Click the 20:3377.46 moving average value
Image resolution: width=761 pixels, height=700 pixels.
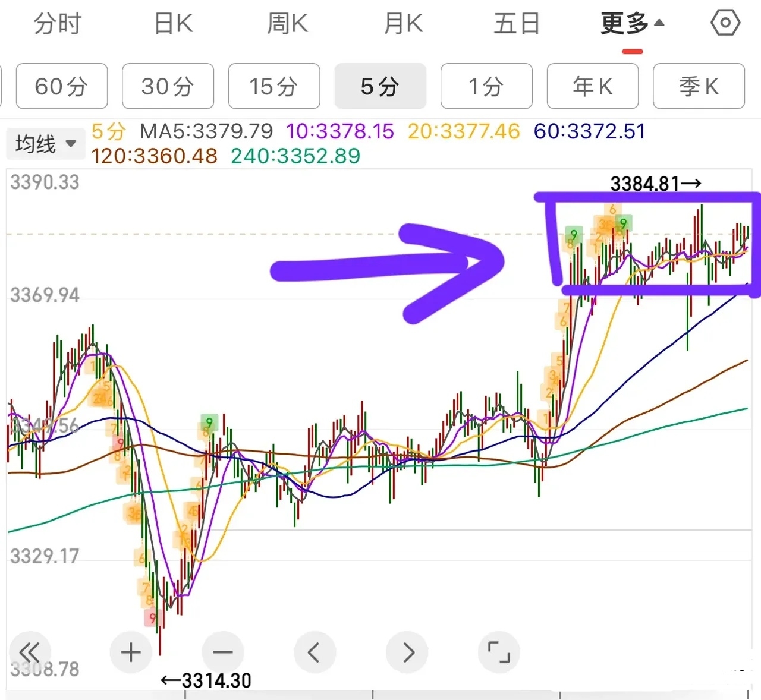pos(464,131)
